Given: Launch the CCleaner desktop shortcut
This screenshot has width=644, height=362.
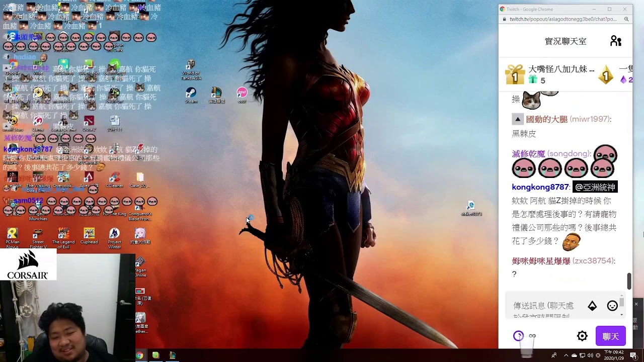Looking at the screenshot, I should pyautogui.click(x=115, y=180).
